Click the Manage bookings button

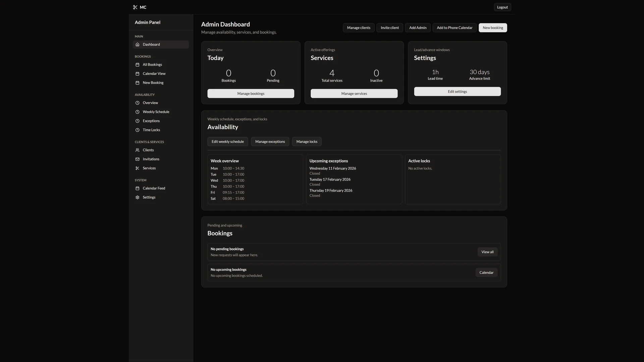(x=251, y=94)
